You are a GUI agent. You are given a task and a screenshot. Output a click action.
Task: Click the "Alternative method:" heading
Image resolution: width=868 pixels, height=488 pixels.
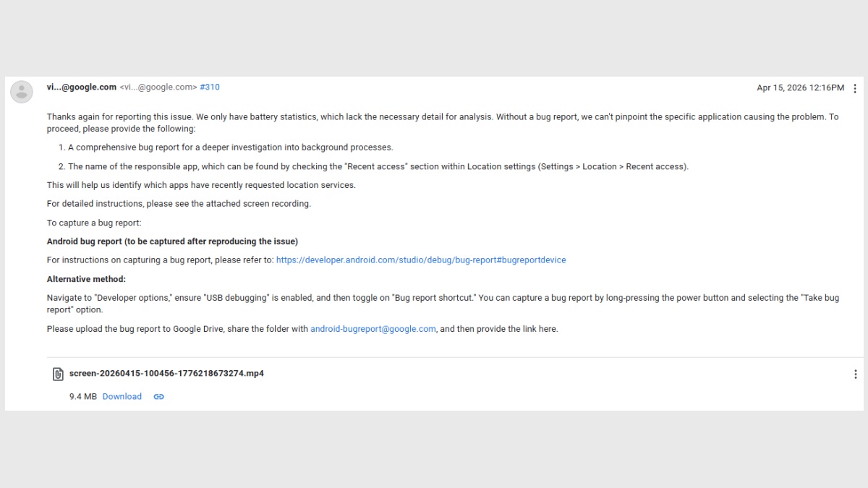coord(86,279)
